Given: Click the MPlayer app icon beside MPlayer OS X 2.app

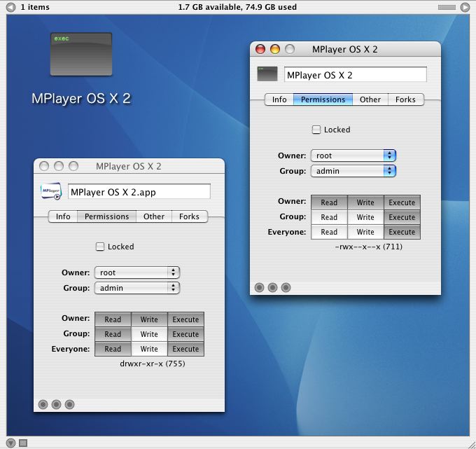Looking at the screenshot, I should [51, 191].
